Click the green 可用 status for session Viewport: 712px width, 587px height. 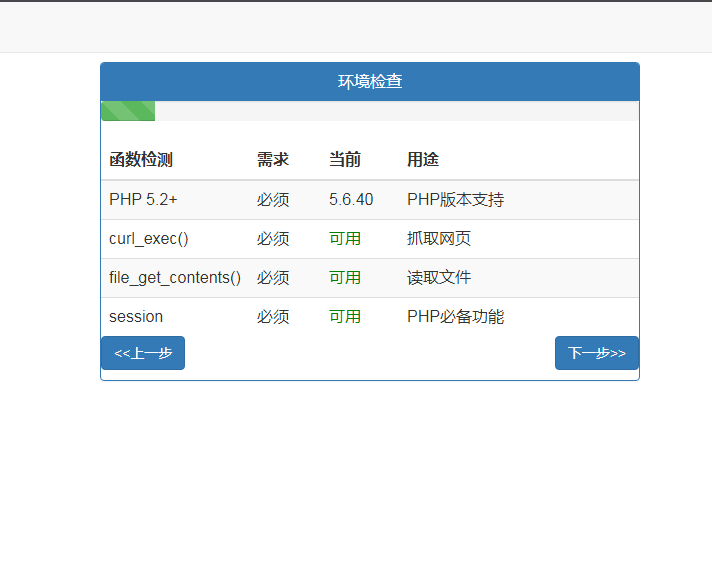[345, 317]
